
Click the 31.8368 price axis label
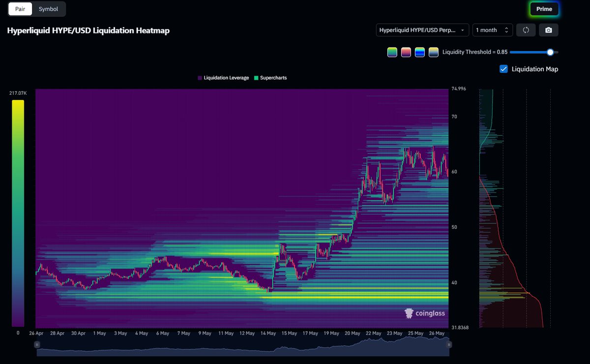[459, 328]
